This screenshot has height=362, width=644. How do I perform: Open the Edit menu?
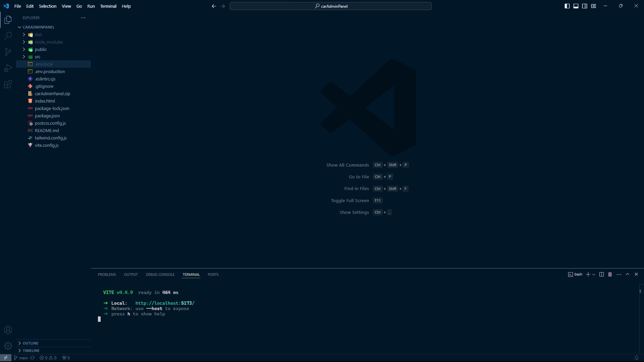click(x=30, y=6)
